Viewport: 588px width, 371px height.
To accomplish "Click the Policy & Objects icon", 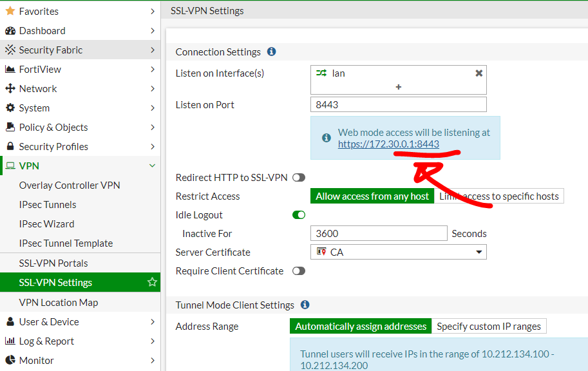I will [10, 127].
